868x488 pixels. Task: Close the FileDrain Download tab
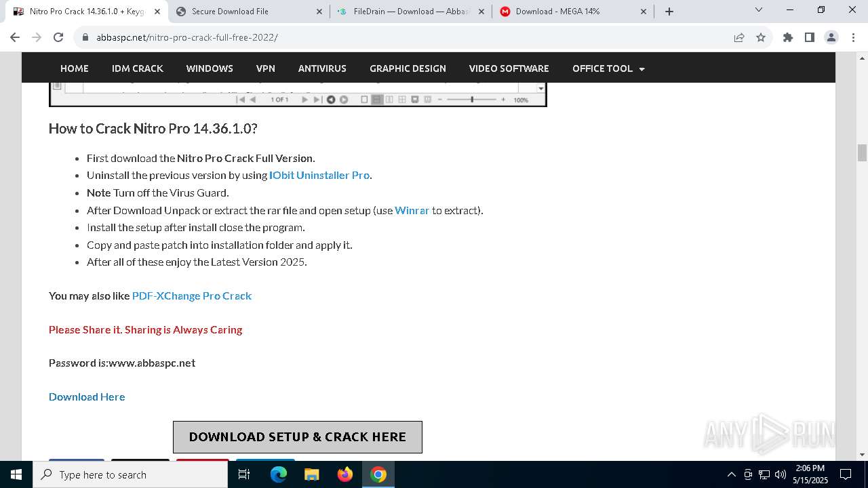pos(481,11)
